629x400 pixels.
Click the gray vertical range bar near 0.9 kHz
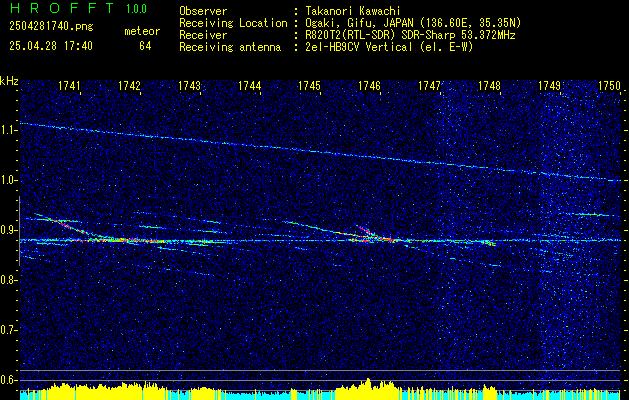click(x=19, y=231)
